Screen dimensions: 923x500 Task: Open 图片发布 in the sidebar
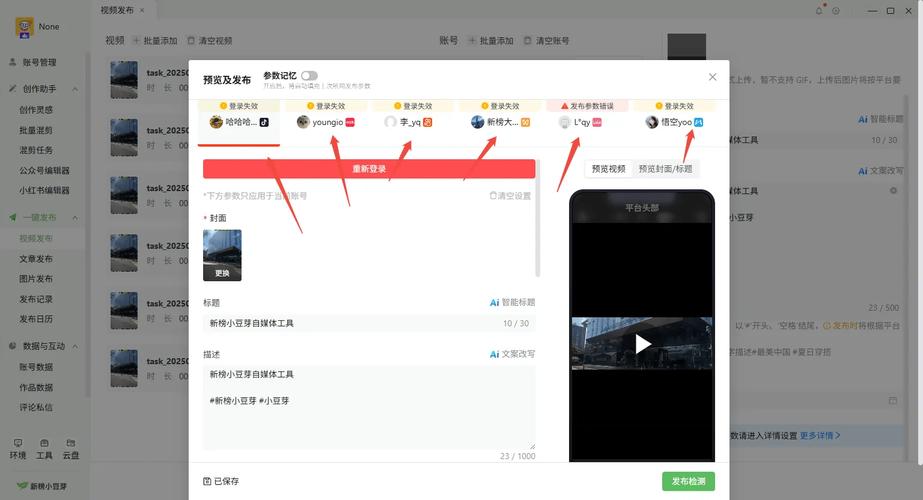pos(36,279)
